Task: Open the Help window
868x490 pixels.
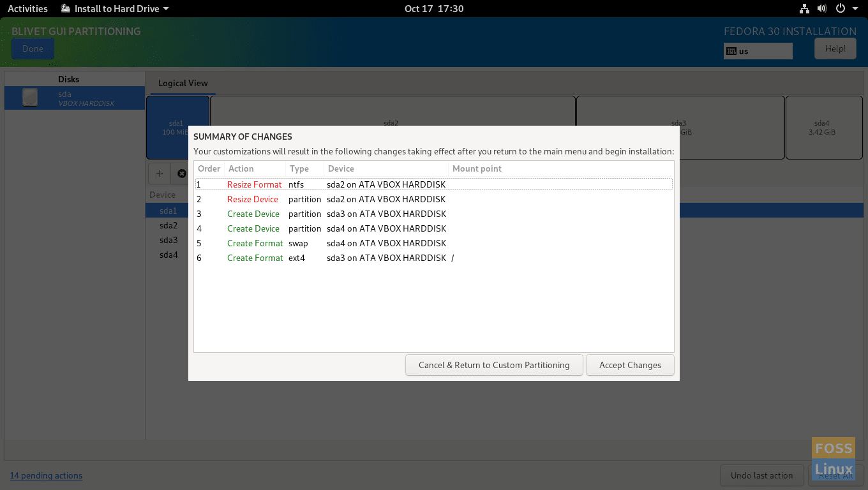Action: coord(835,48)
